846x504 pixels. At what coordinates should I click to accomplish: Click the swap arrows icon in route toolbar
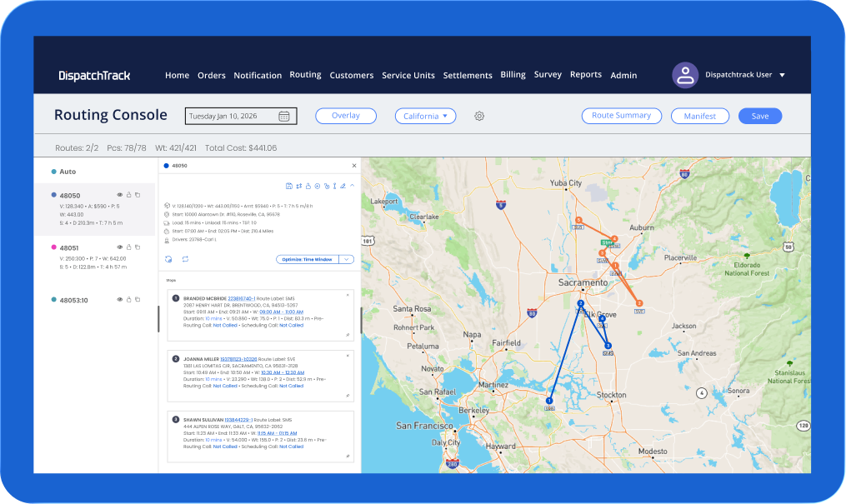(x=299, y=186)
